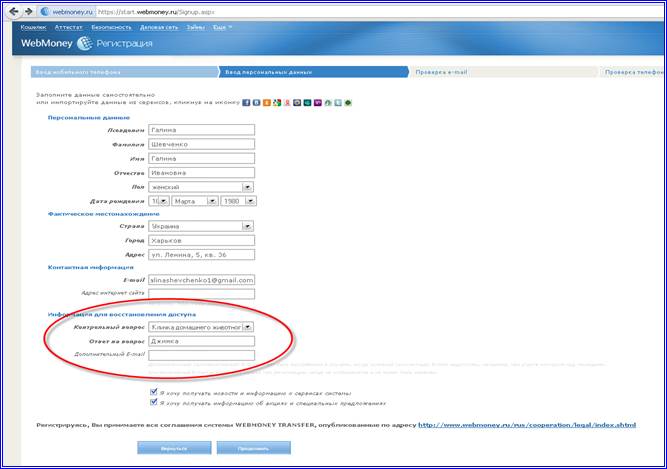The width and height of the screenshot is (667, 469).
Task: Click the Продолжить (continue) button
Action: tap(254, 448)
